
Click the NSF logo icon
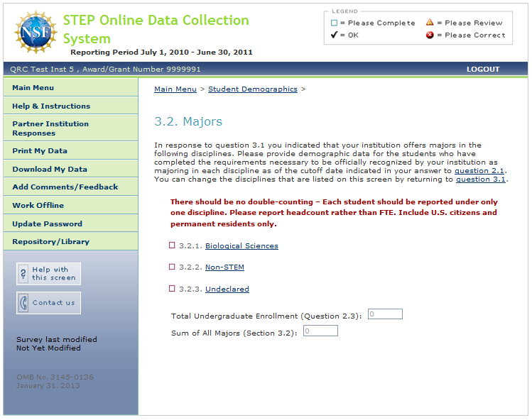click(35, 32)
